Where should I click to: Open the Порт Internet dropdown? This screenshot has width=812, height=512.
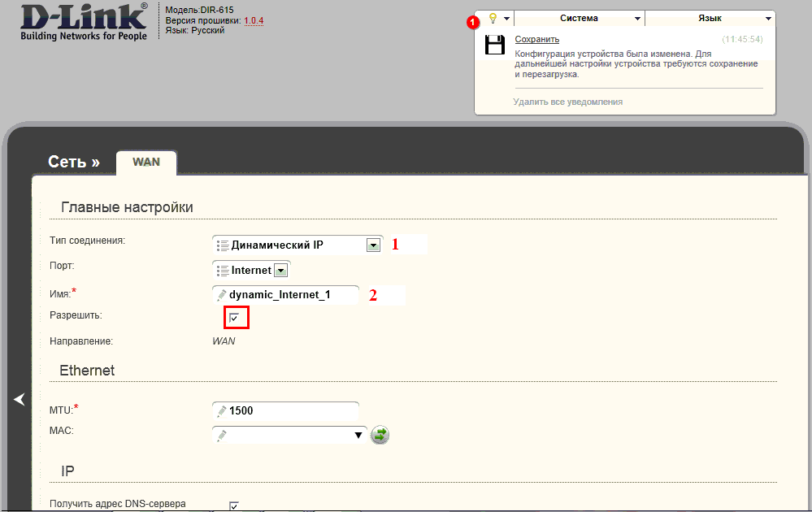coord(251,271)
